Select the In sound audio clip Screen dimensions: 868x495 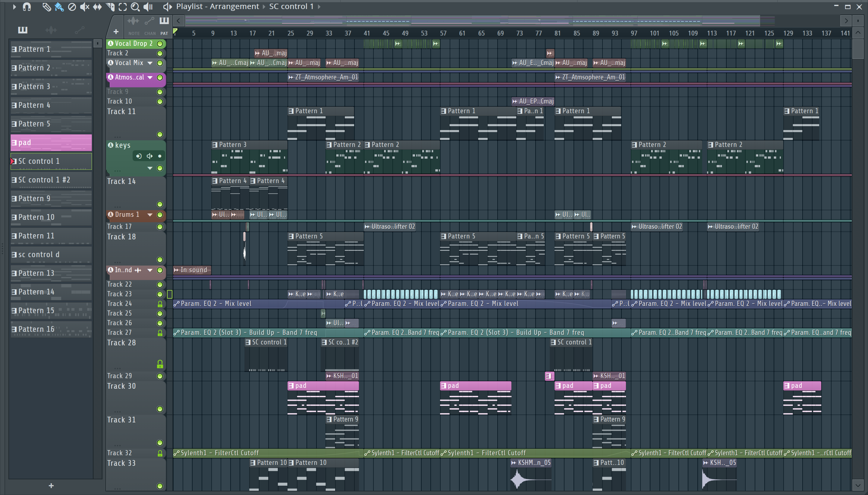192,270
